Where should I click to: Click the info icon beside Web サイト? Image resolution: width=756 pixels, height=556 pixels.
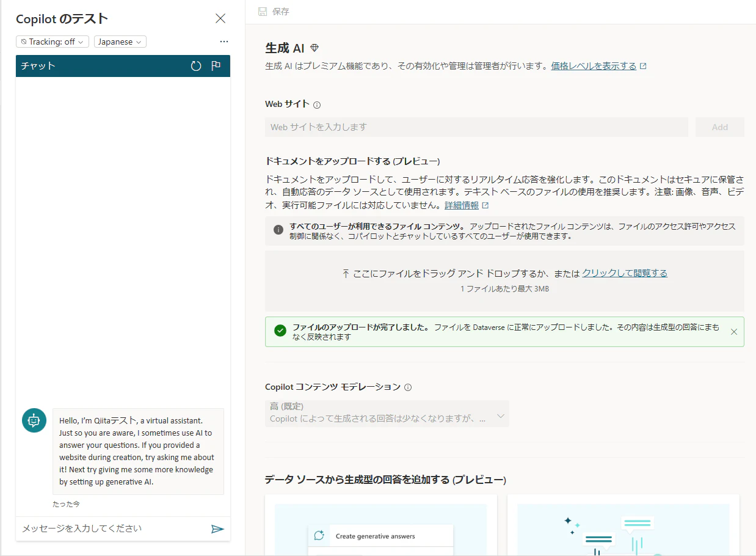click(x=317, y=105)
